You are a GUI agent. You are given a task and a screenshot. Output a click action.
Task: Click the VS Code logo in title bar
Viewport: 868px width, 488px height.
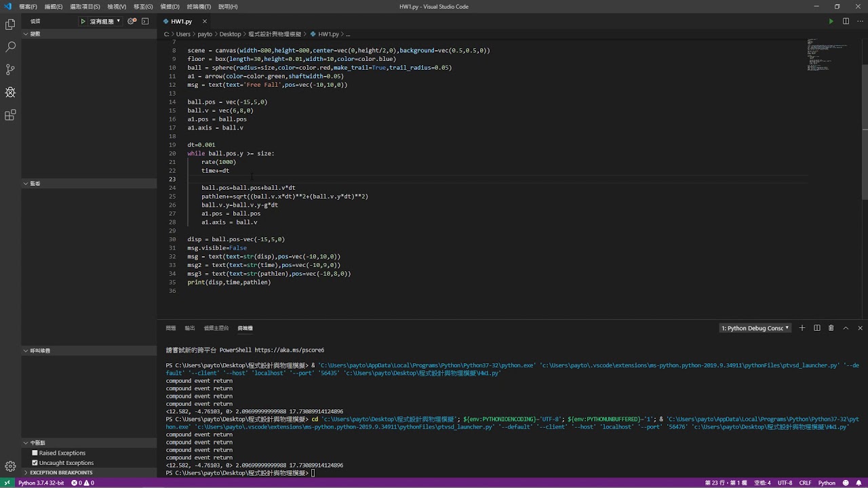click(x=7, y=6)
